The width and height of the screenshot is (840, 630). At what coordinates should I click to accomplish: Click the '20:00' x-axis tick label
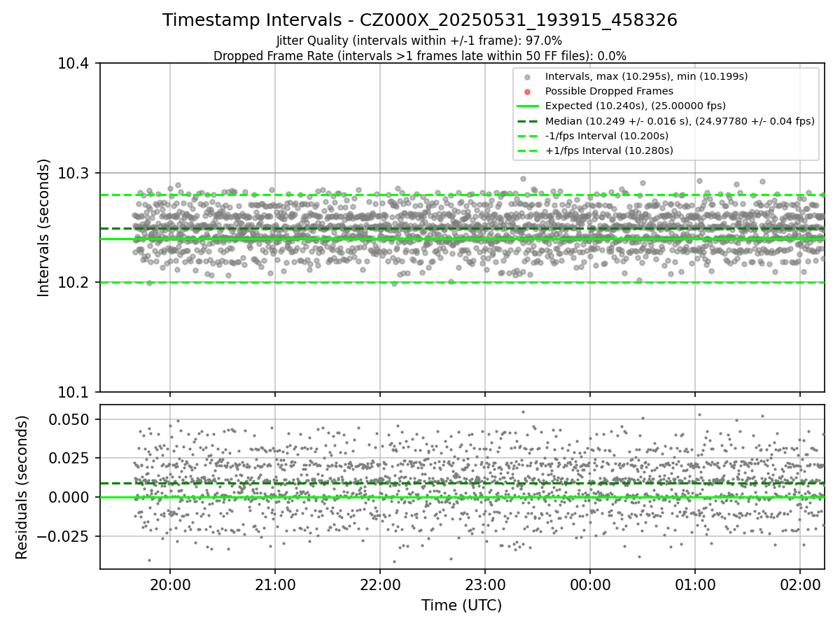tap(170, 584)
